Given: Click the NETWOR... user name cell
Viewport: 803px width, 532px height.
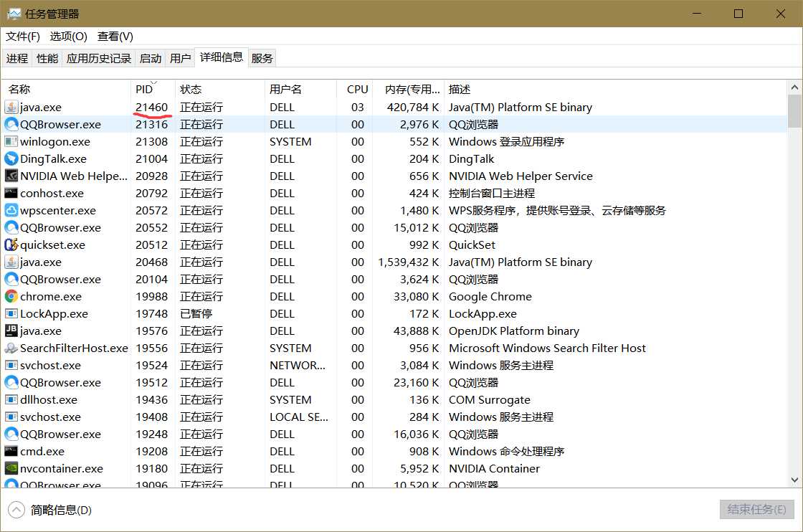Looking at the screenshot, I should click(x=297, y=365).
